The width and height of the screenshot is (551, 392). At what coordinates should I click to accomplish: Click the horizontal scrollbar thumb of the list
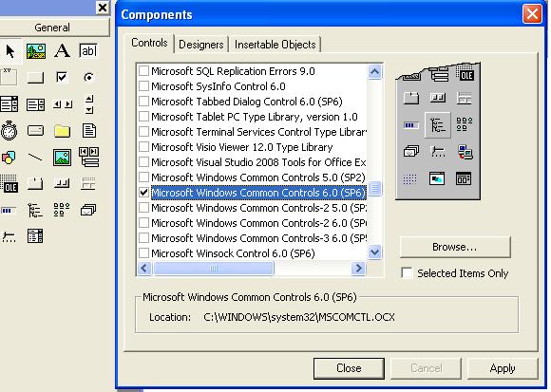(214, 269)
